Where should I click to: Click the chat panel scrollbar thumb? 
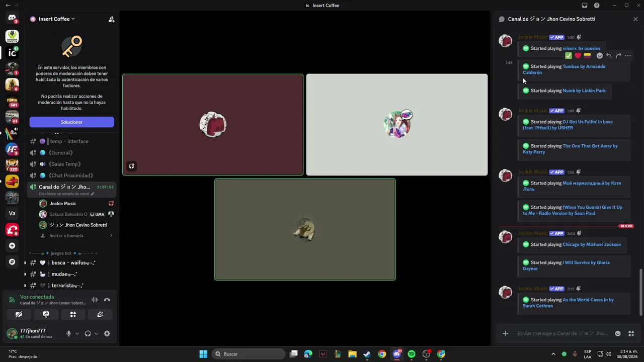coord(640,292)
